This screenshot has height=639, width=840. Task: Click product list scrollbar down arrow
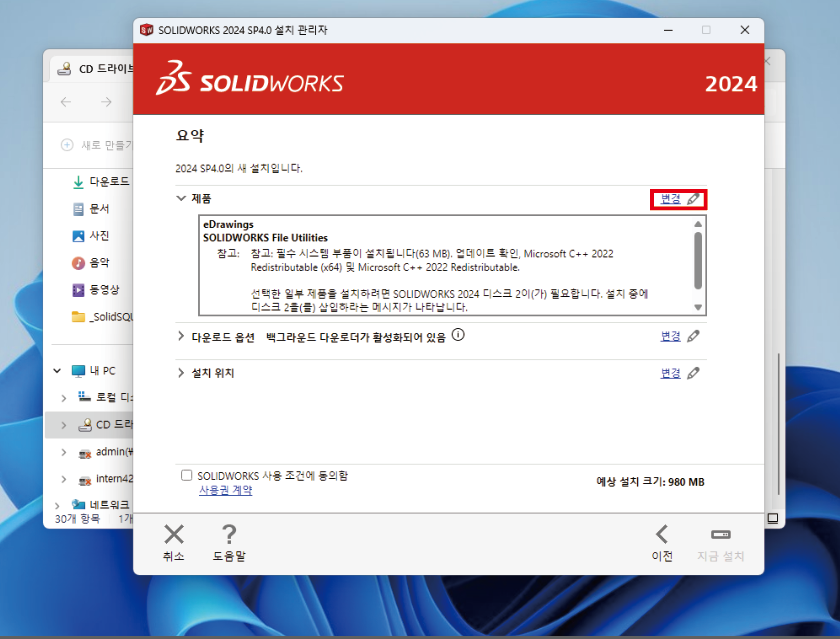coord(698,307)
